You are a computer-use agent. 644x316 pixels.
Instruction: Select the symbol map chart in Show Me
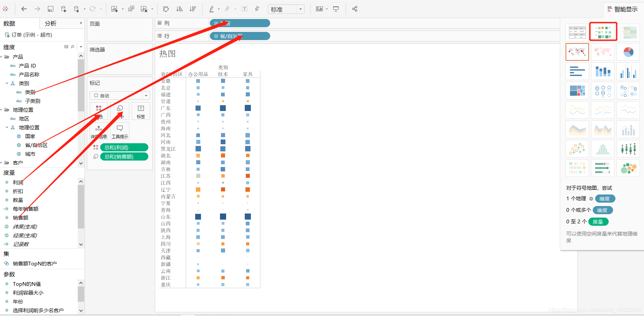pyautogui.click(x=577, y=52)
